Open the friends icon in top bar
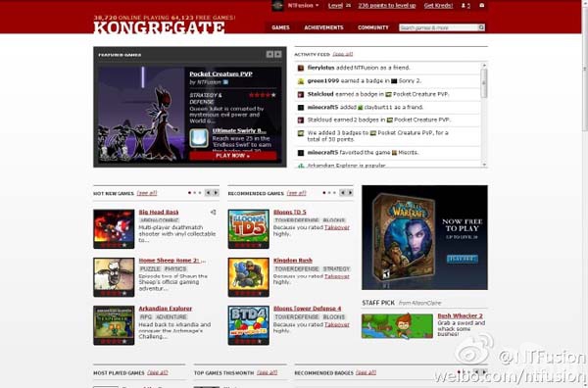The width and height of the screenshot is (588, 388). [x=464, y=6]
